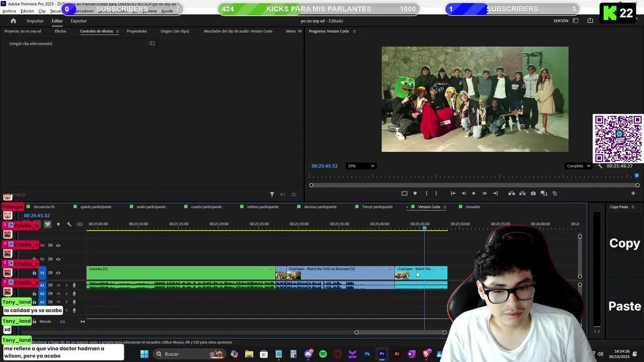
Task: Open the zoom level 29% dropdown
Action: tap(361, 166)
